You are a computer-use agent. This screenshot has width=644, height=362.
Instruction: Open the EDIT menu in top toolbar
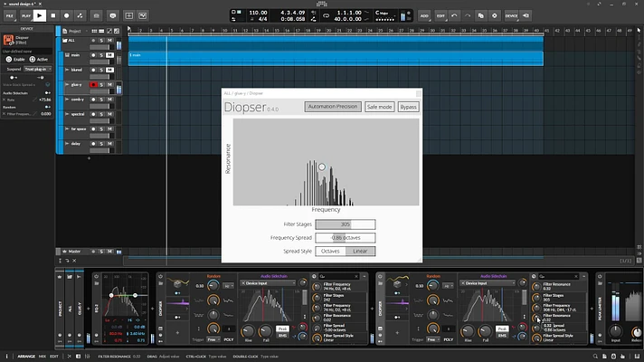[x=440, y=15]
